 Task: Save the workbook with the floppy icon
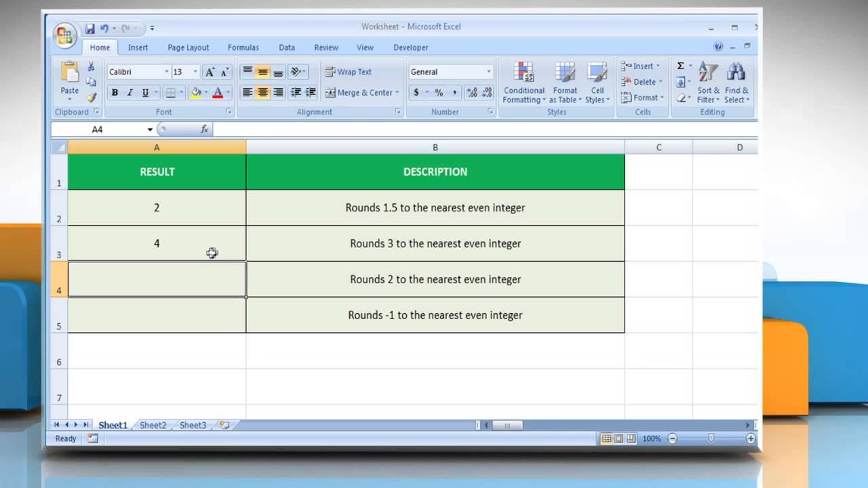point(90,28)
